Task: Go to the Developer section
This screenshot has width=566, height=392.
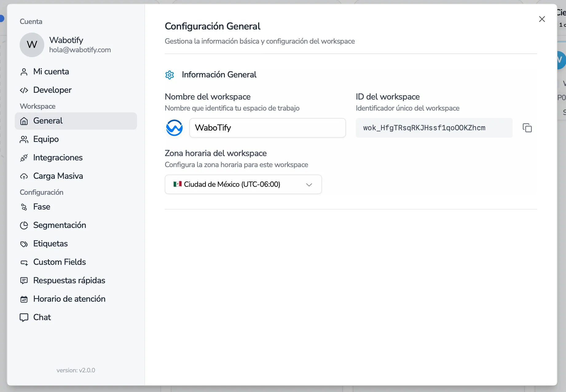Action: pos(52,90)
